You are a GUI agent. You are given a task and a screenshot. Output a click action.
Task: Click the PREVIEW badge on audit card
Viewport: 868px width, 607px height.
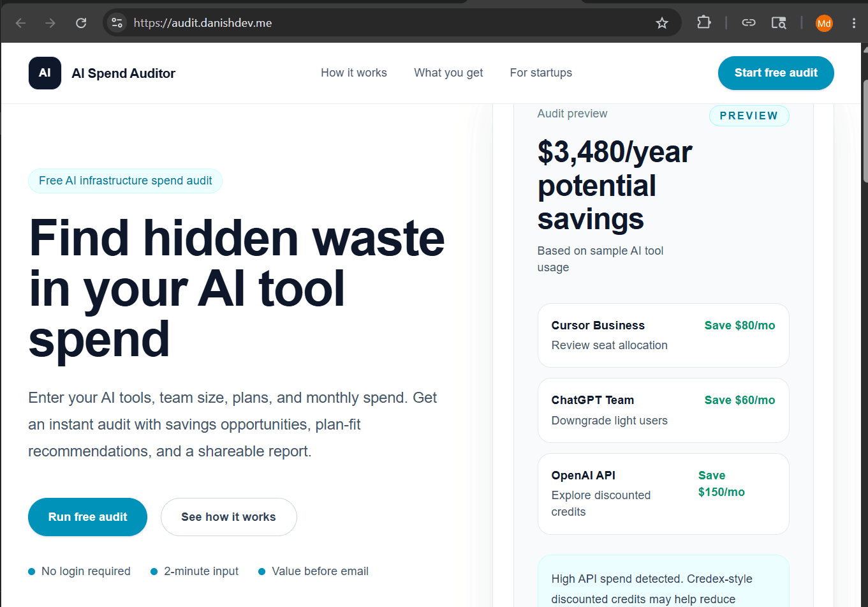click(x=749, y=116)
